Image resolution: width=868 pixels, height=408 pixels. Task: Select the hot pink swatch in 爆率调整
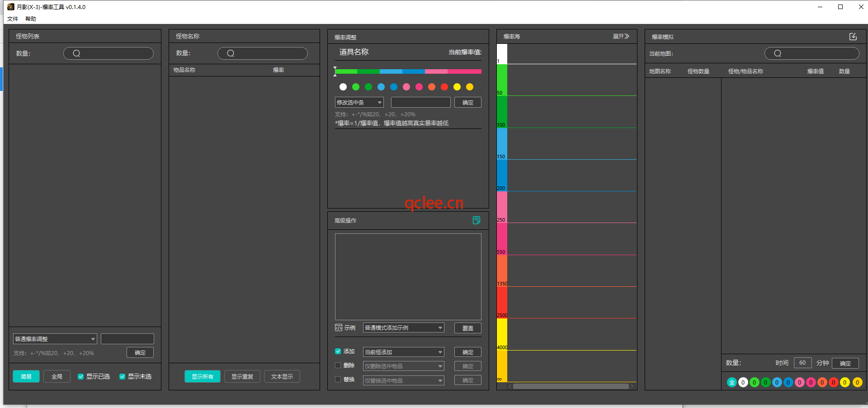click(419, 87)
